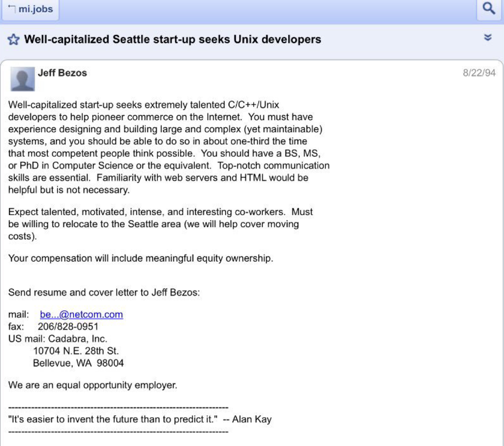
Task: Click the Cadabra, Inc. company name
Action: click(x=78, y=339)
